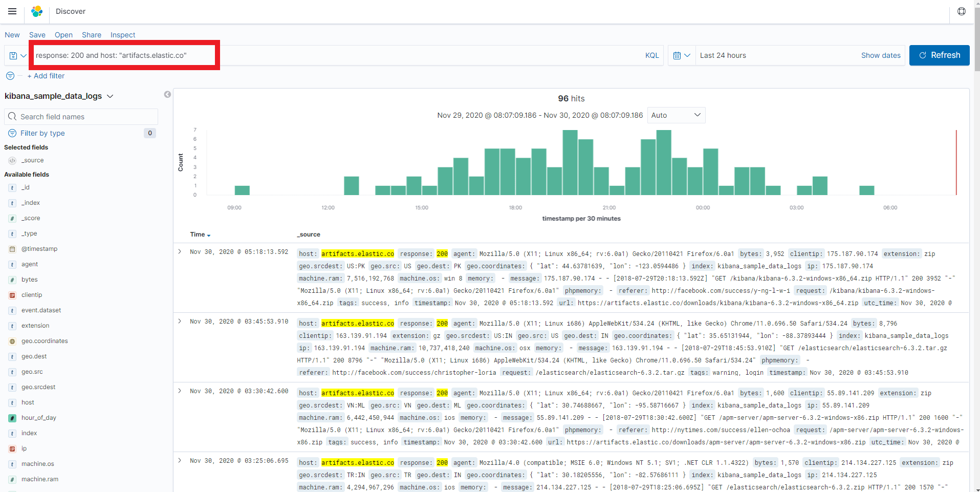Click the Show dates link
The image size is (980, 492).
pos(880,55)
